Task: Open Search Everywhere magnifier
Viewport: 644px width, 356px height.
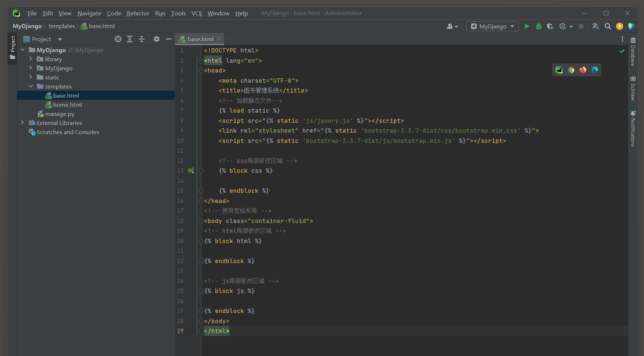Action: point(608,26)
